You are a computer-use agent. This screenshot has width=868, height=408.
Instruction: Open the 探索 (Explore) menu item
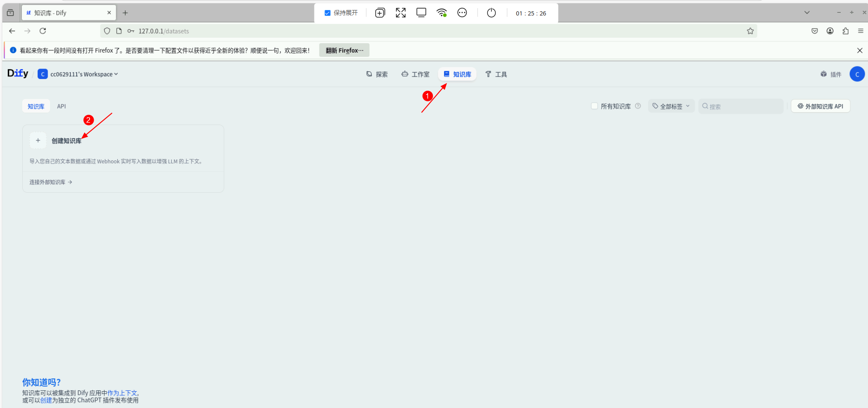tap(377, 74)
